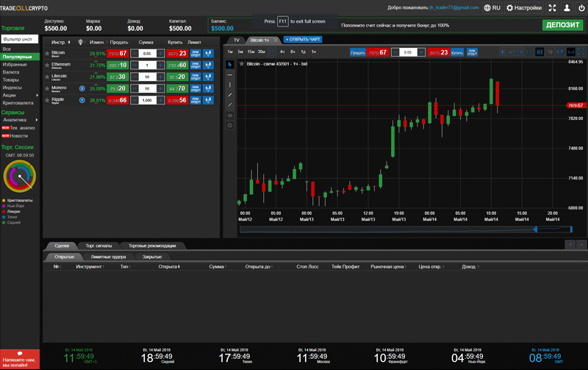Open the candlestick chart icon for Litecoin row

tap(208, 77)
